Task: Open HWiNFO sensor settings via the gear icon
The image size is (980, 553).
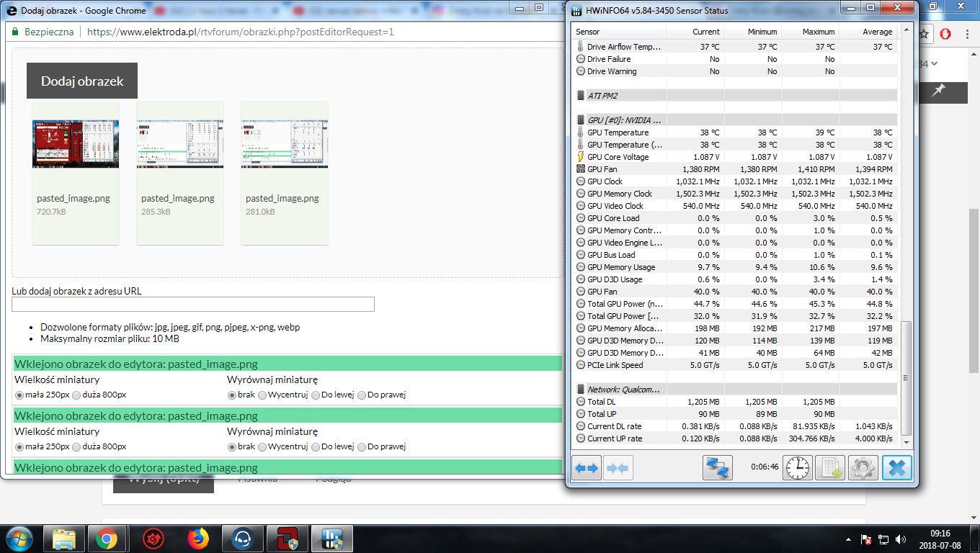Action: [863, 468]
